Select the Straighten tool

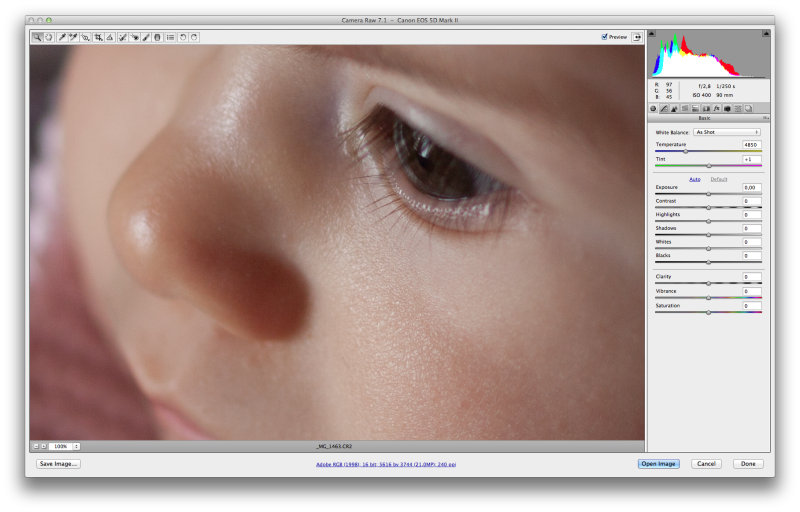pyautogui.click(x=110, y=37)
